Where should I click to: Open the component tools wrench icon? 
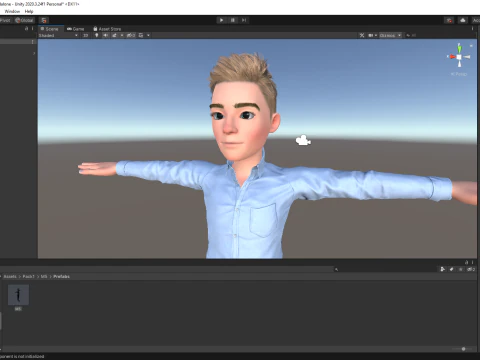pos(362,35)
